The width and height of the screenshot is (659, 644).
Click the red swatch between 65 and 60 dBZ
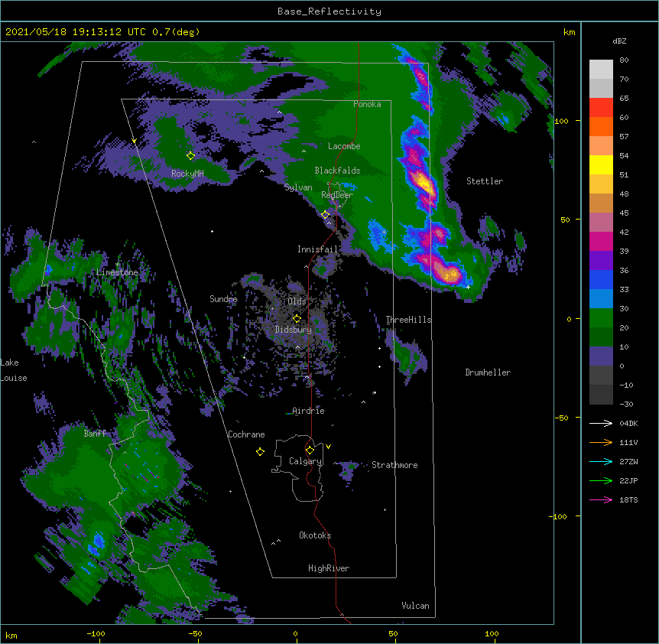click(x=601, y=108)
